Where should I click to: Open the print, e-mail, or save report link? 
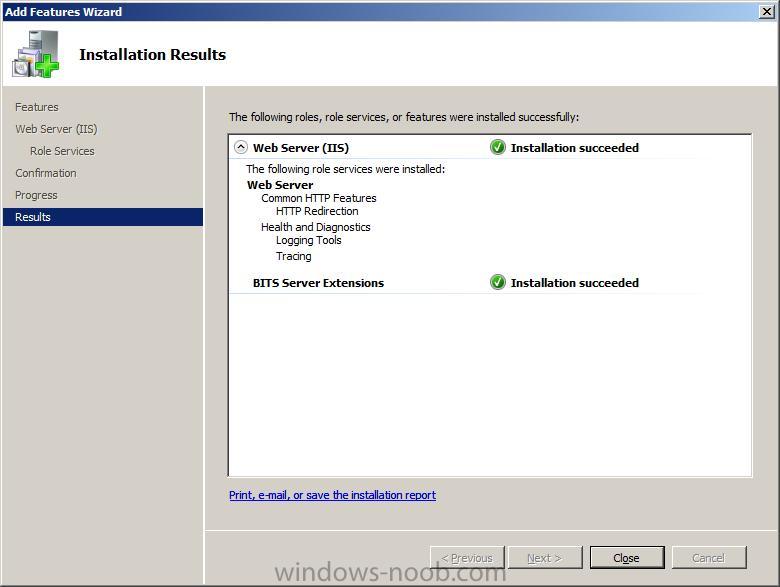(x=332, y=495)
